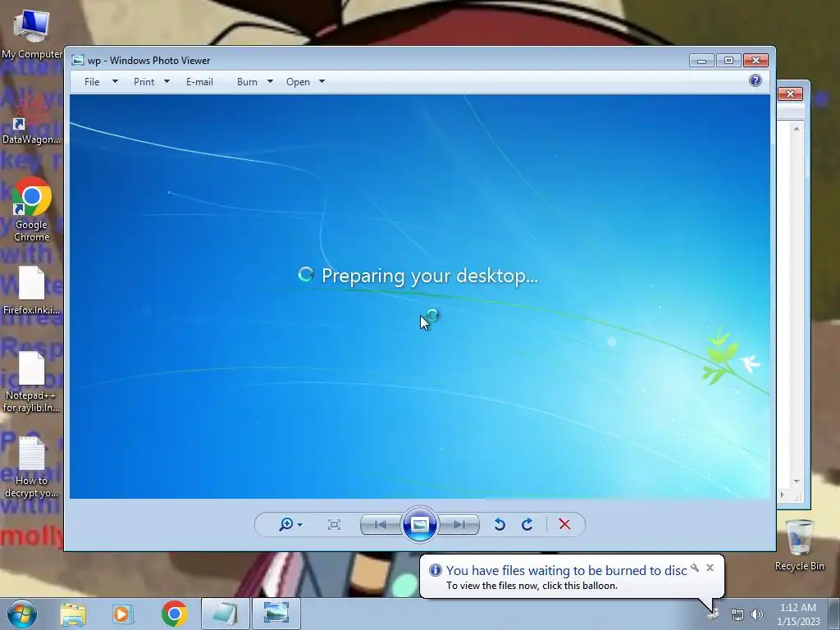Delete the photo with red X
Viewport: 840px width, 630px height.
click(564, 524)
